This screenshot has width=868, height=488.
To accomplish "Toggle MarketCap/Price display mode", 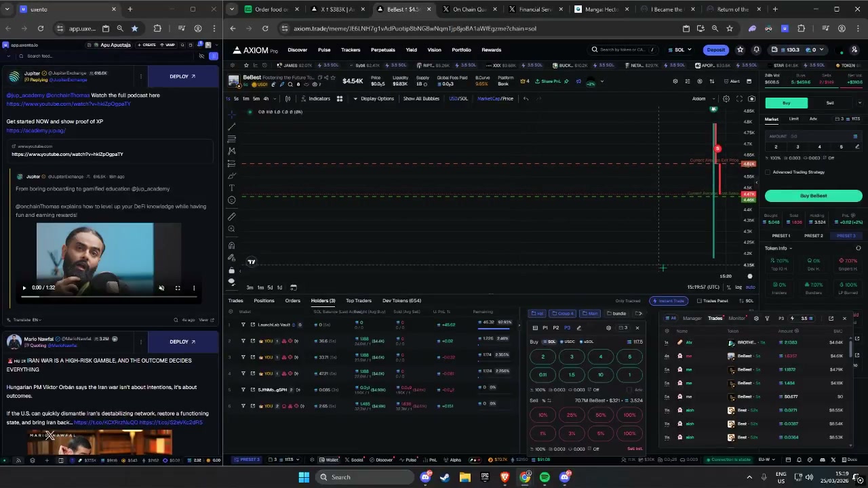I will click(x=495, y=99).
